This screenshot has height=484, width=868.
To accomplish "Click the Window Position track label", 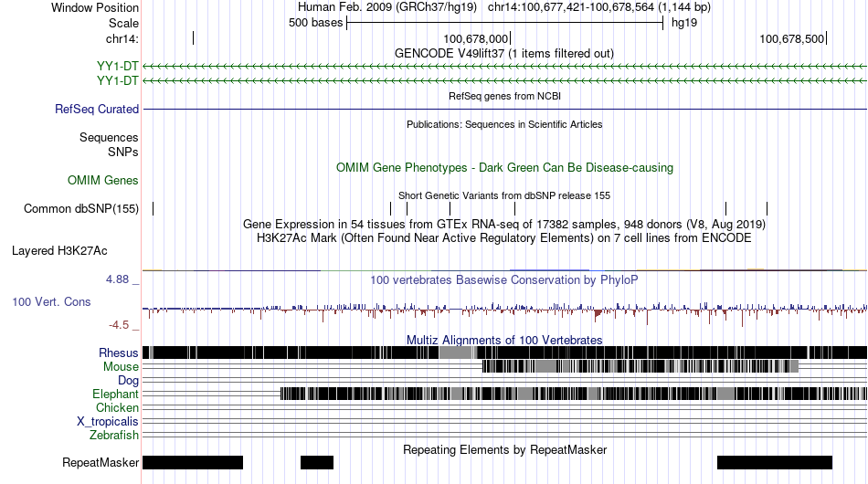I will pos(95,7).
